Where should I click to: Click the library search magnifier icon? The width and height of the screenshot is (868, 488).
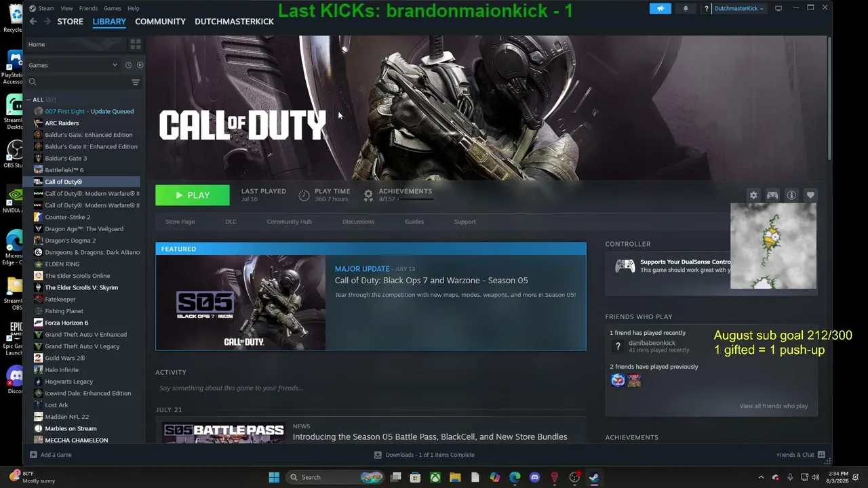coord(32,82)
